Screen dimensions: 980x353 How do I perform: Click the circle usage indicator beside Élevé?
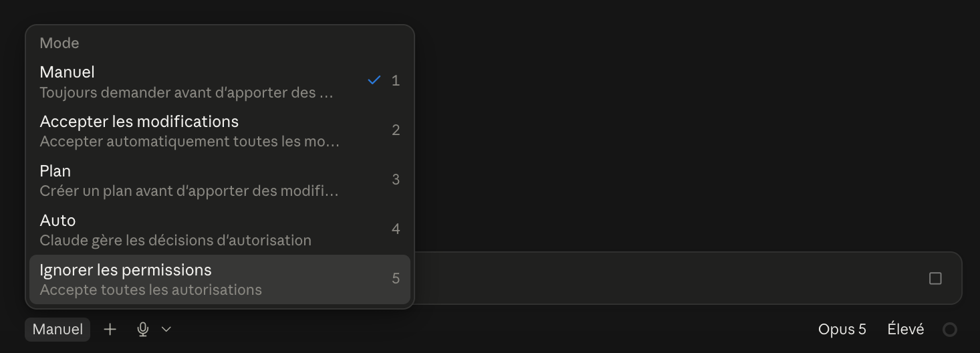(x=949, y=330)
